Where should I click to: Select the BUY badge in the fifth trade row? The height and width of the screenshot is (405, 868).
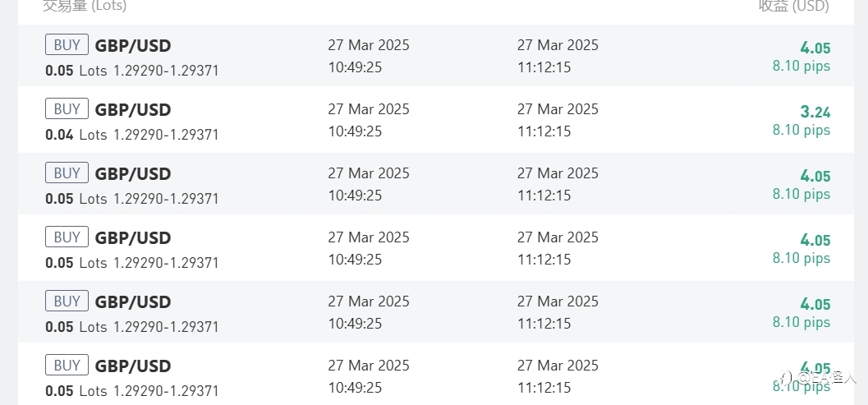pos(67,301)
